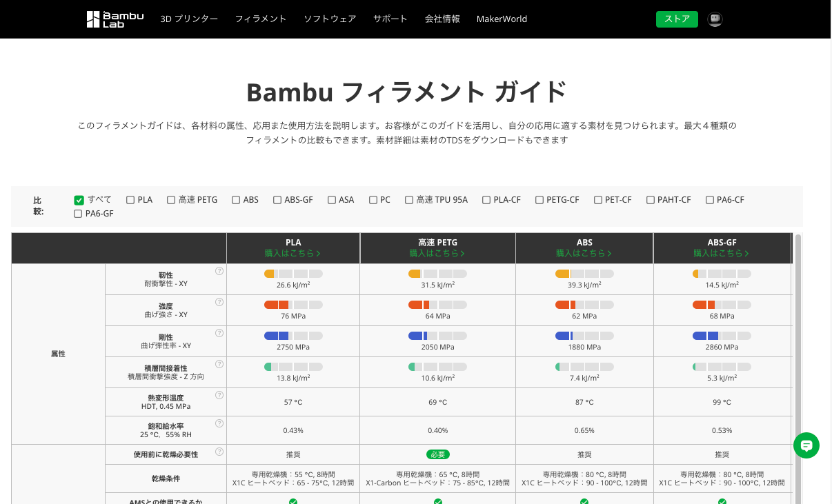Click the 5.3 kJ/m² layer adhesion value

pyautogui.click(x=722, y=378)
